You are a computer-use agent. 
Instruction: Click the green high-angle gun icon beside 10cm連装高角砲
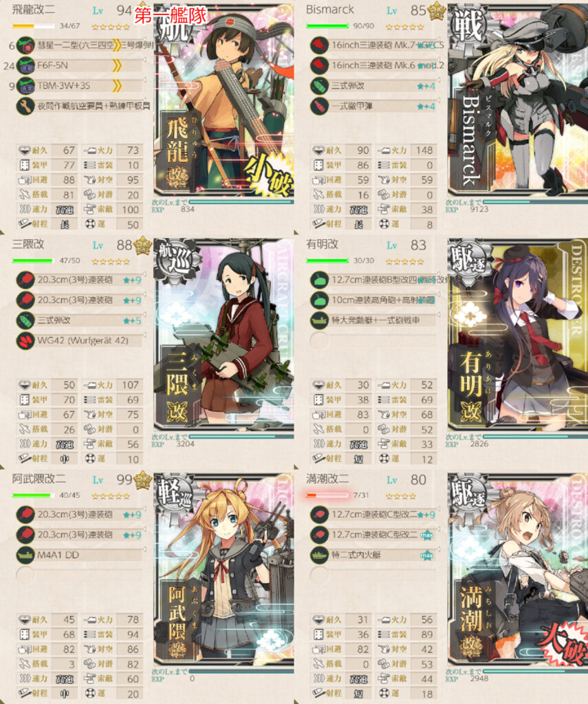[319, 300]
